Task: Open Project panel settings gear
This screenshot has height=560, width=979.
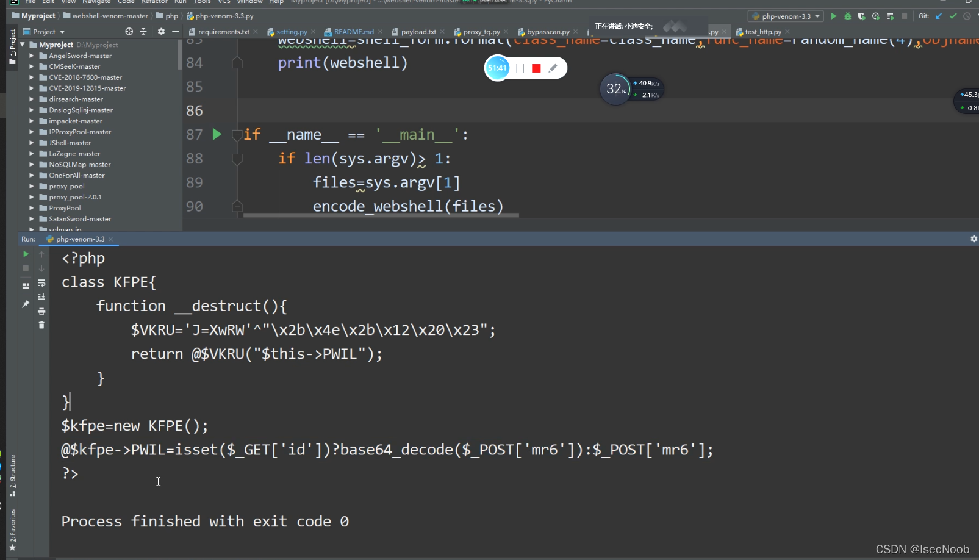Action: coord(161,31)
